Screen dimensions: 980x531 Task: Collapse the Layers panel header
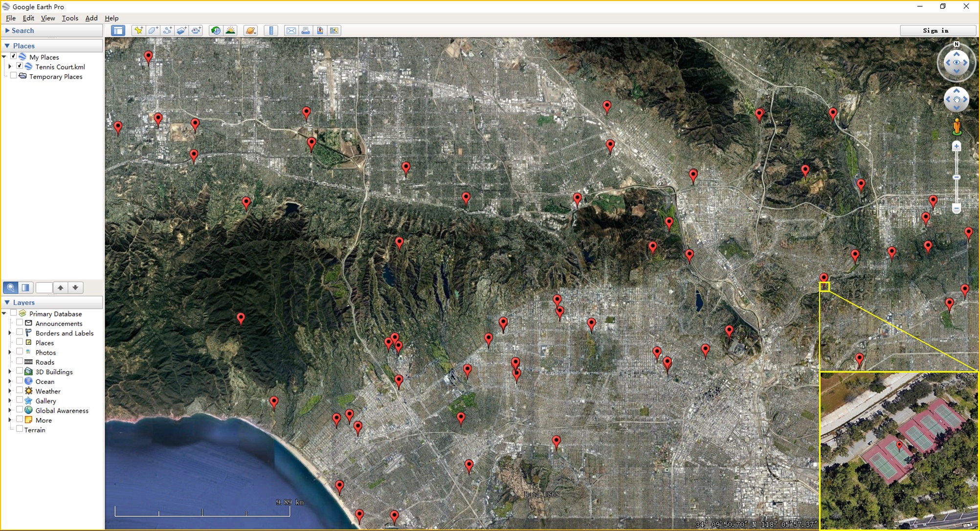(7, 302)
